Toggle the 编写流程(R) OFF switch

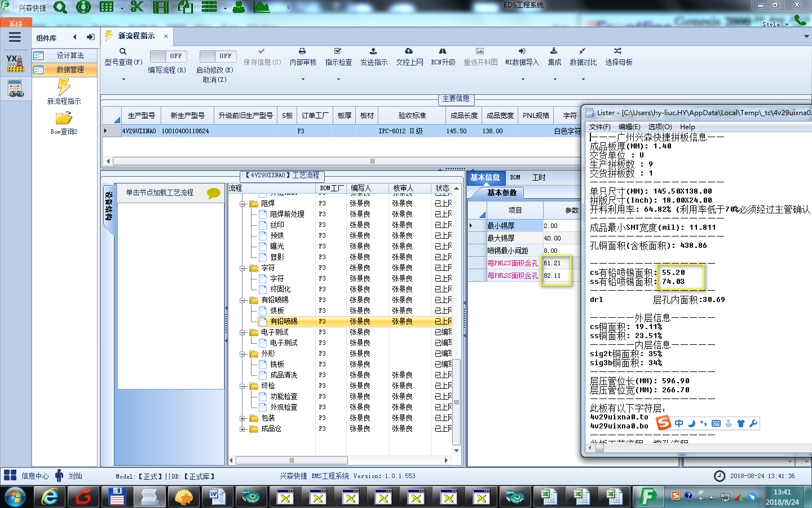point(167,56)
